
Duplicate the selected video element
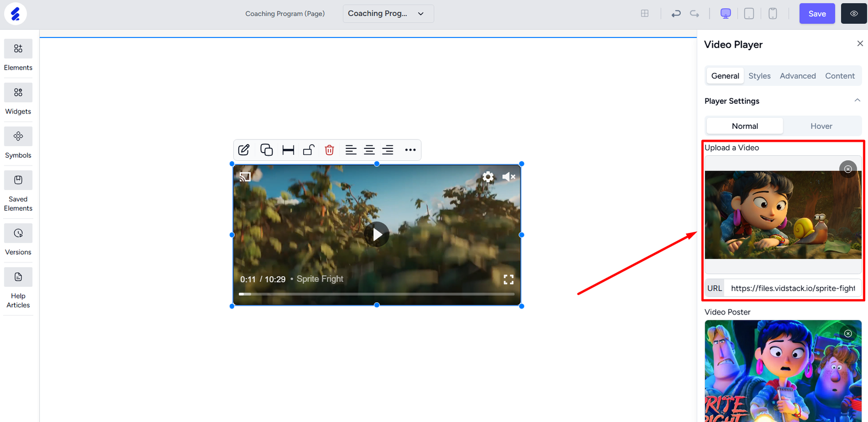click(266, 150)
